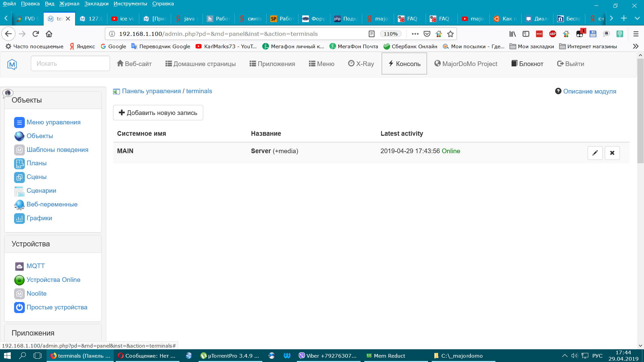
Task: Open the Описание модуля link
Action: (589, 91)
